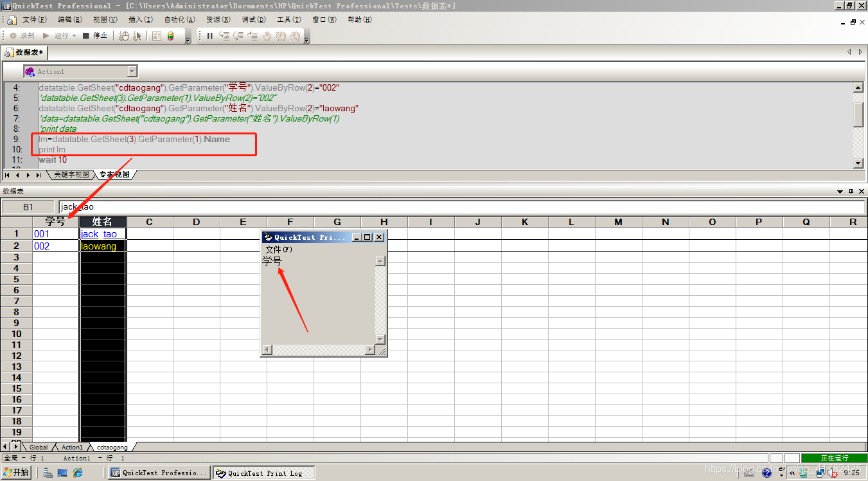Click Internet Explorer quick launch icon

coord(78,473)
